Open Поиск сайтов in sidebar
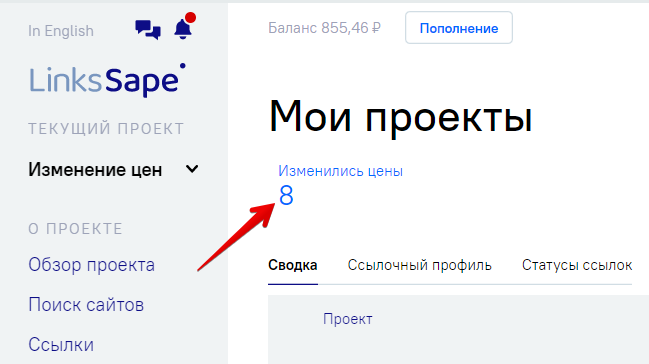Image resolution: width=649 pixels, height=364 pixels. pyautogui.click(x=86, y=305)
